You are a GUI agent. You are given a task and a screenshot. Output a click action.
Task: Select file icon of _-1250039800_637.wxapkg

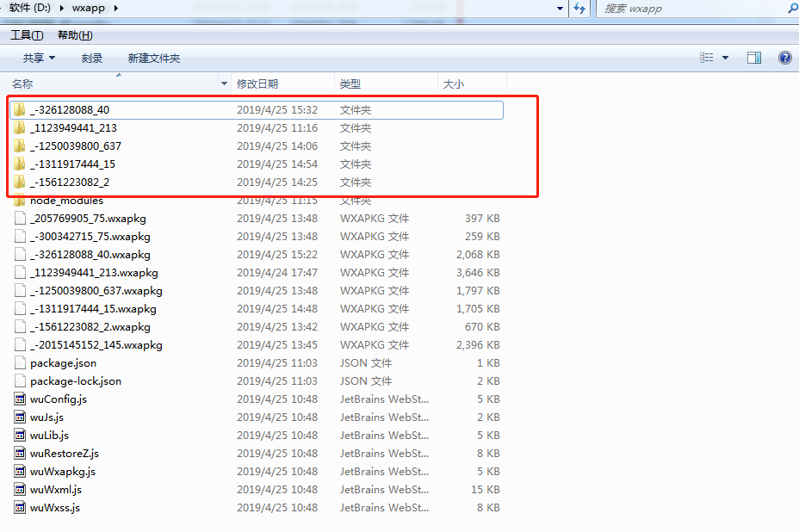(x=20, y=290)
